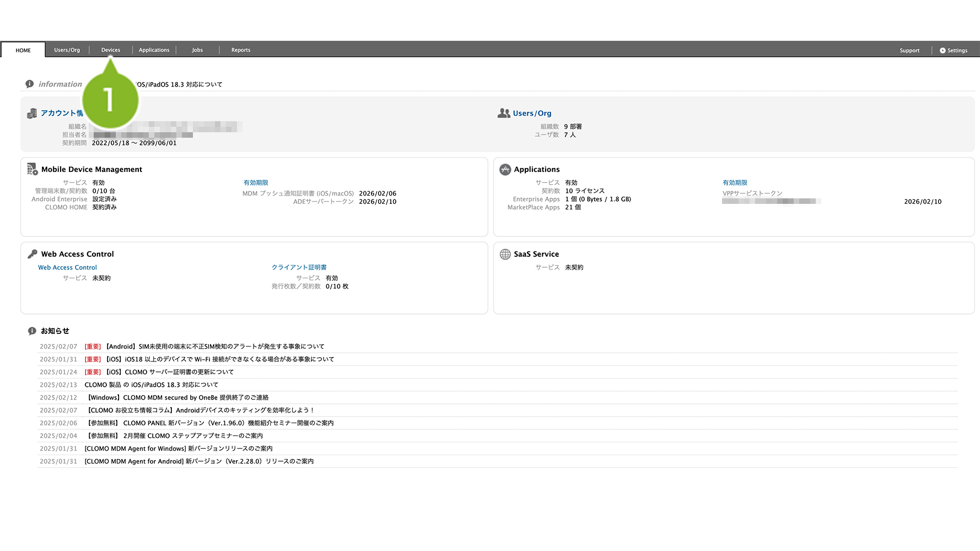Open the クライアント証明書 link
Viewport: 980px width, 551px height.
(299, 267)
